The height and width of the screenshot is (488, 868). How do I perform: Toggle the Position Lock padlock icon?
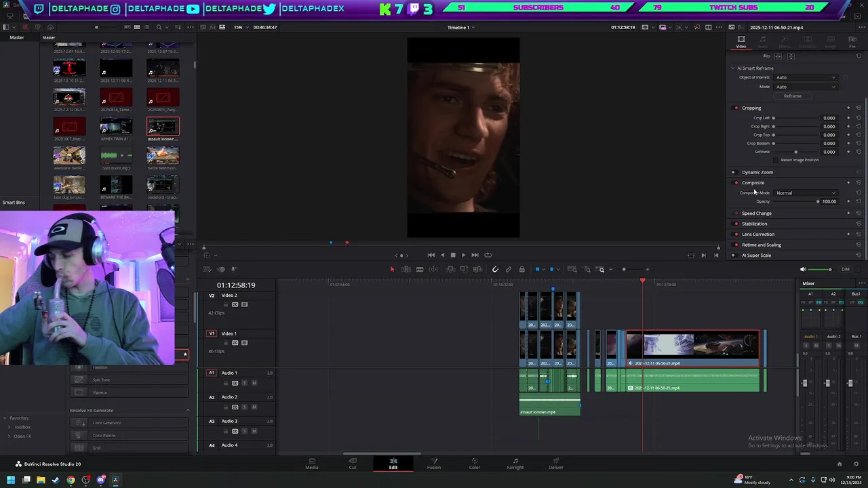[521, 269]
